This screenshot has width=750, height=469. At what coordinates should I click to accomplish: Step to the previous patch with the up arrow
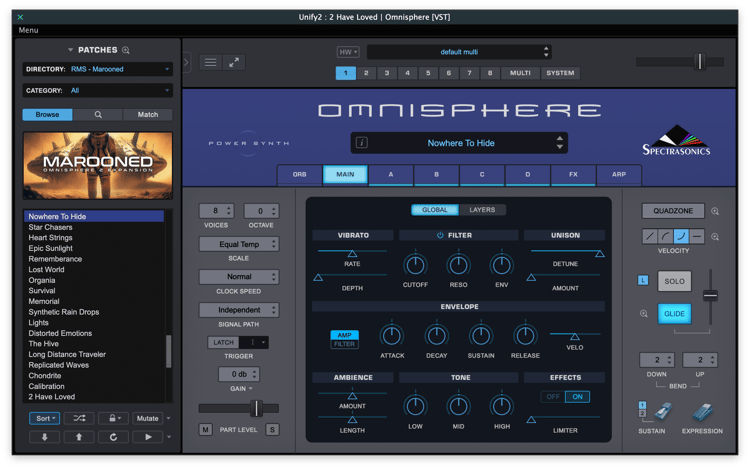pyautogui.click(x=79, y=437)
